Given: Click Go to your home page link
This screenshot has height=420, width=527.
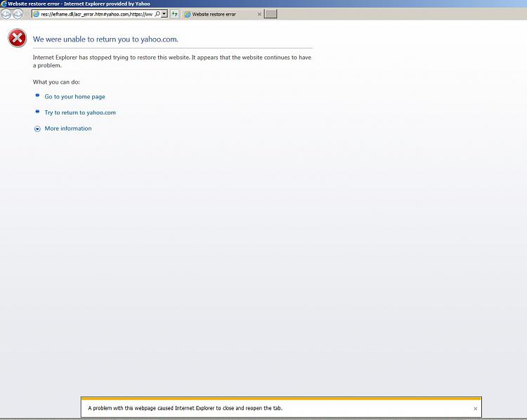Looking at the screenshot, I should [74, 97].
